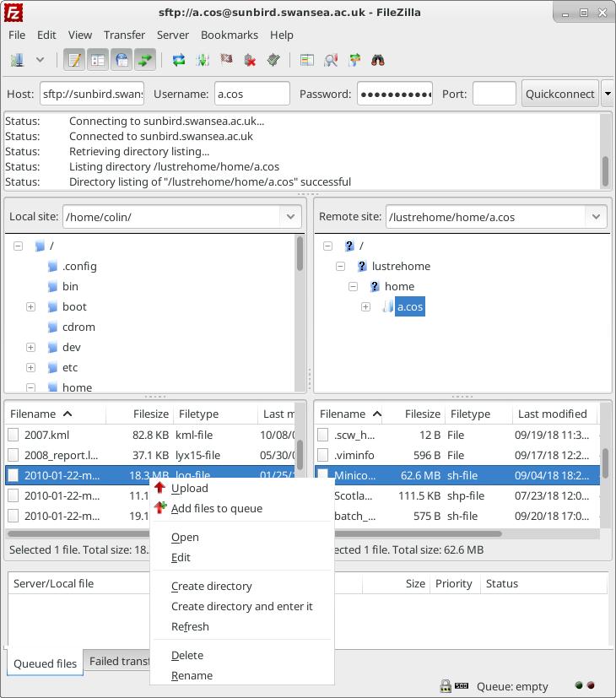
Task: Switch to Queued files tab
Action: tap(45, 663)
